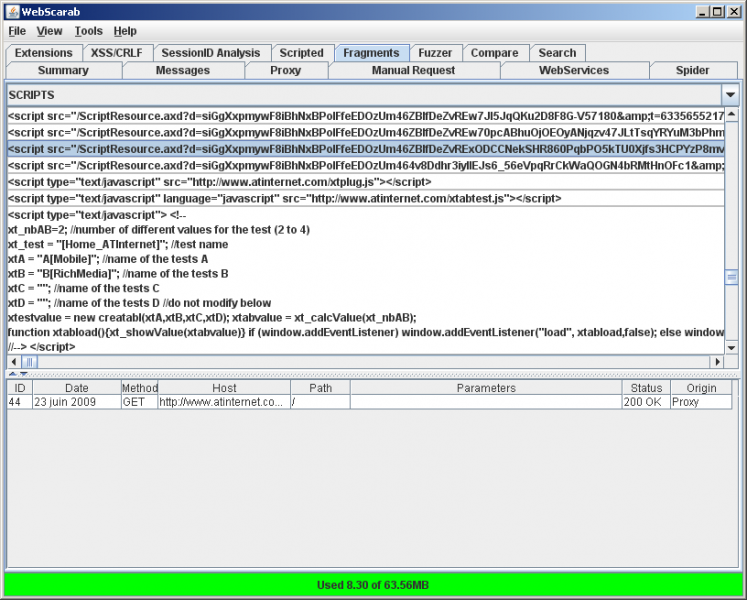Viewport: 747px width, 600px height.
Task: Maximize the WebScarab window
Action: click(x=717, y=12)
